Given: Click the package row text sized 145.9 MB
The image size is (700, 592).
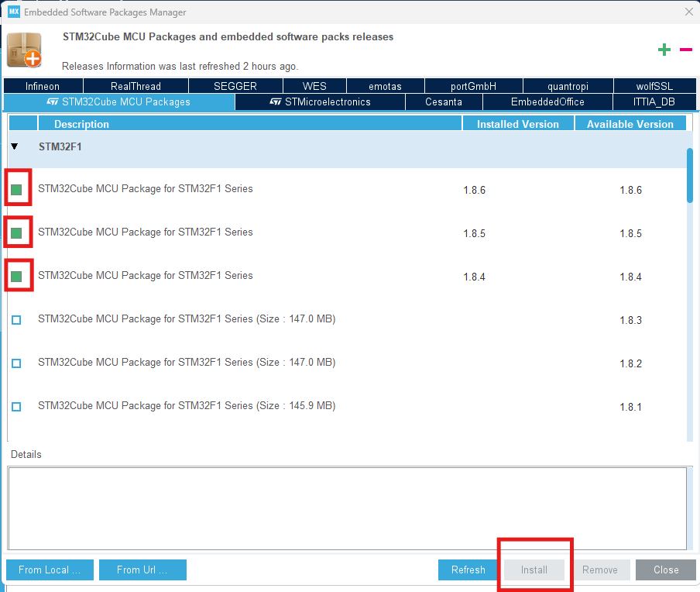Looking at the screenshot, I should click(187, 406).
